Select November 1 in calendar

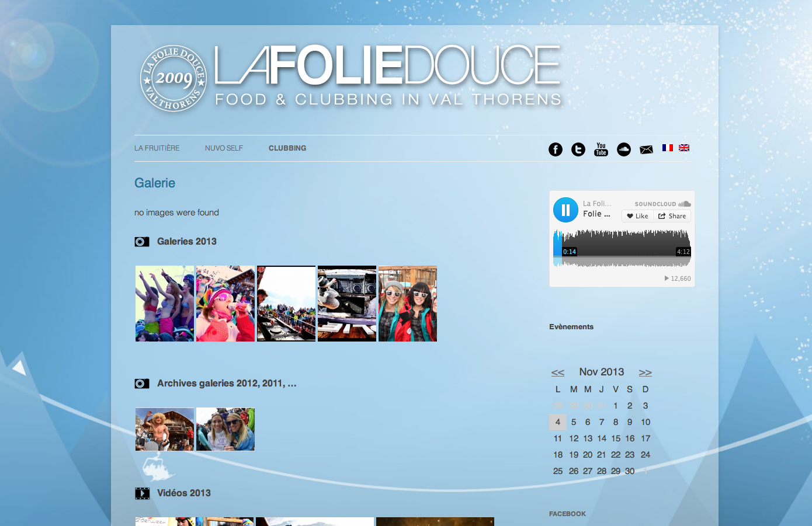point(616,406)
